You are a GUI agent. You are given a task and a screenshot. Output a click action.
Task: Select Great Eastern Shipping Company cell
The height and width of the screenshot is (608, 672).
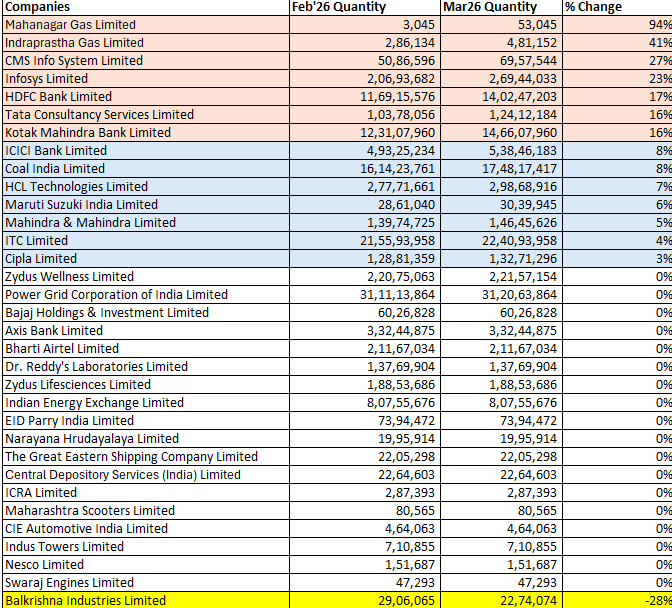pos(146,457)
